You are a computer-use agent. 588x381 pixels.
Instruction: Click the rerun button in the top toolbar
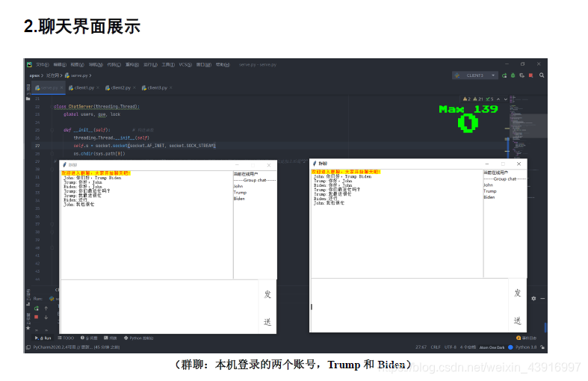504,75
